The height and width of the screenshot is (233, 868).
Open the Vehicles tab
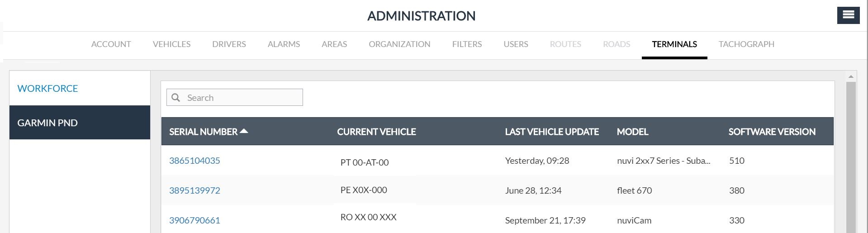pos(171,44)
